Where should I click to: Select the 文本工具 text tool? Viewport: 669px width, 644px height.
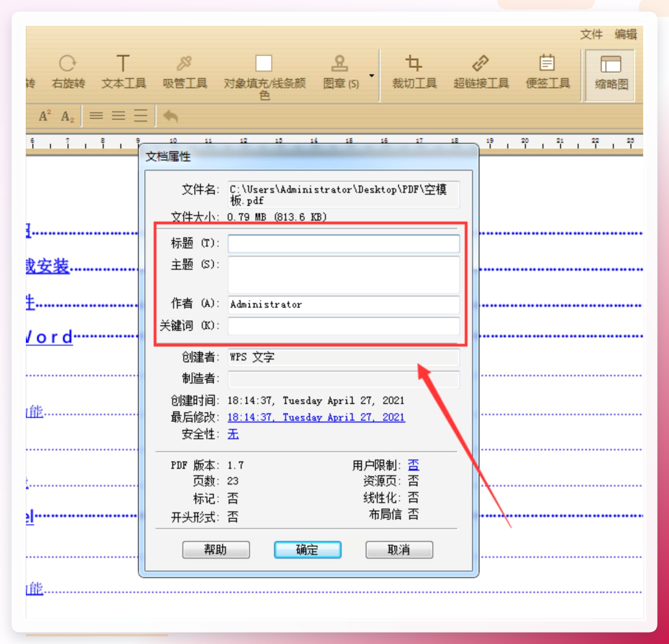click(x=123, y=72)
